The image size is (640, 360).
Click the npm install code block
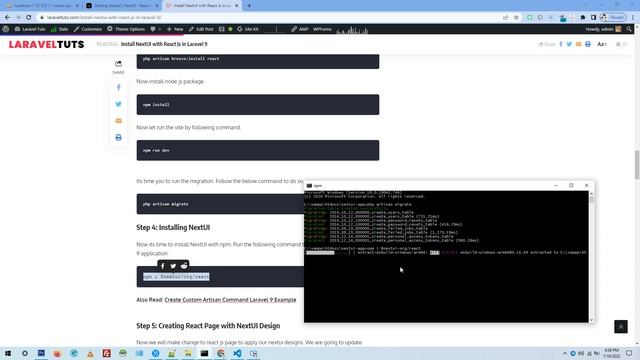point(258,104)
